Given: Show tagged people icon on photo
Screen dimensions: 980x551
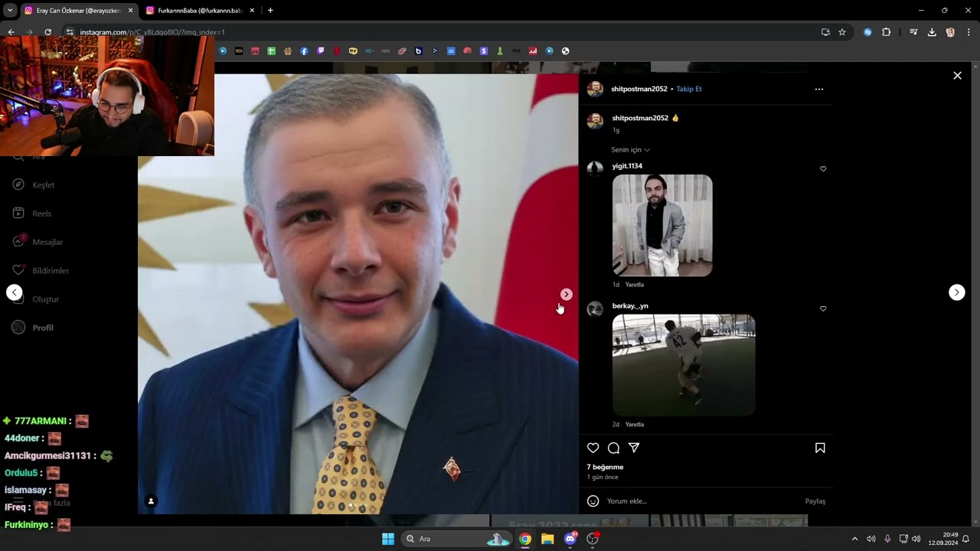Looking at the screenshot, I should [x=151, y=501].
